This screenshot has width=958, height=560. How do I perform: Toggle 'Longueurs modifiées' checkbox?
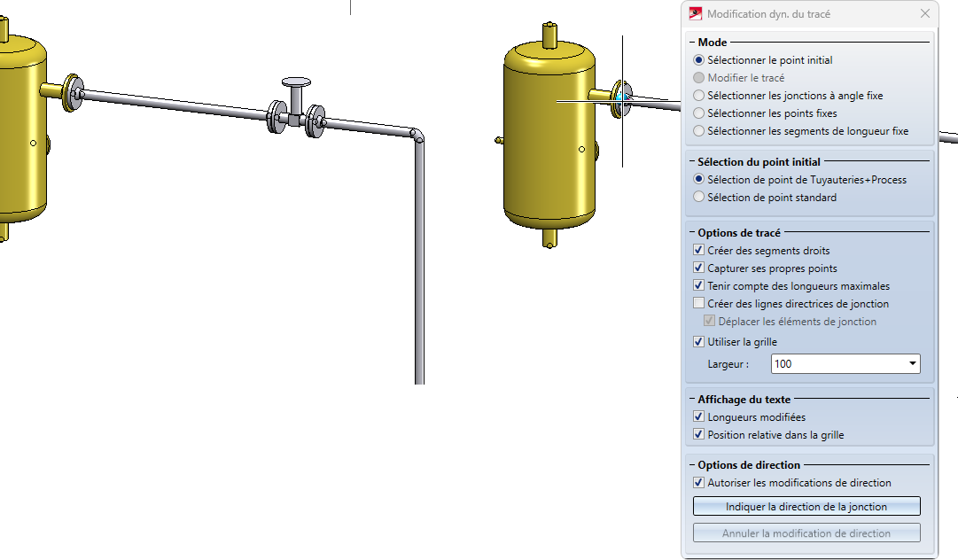pyautogui.click(x=699, y=416)
